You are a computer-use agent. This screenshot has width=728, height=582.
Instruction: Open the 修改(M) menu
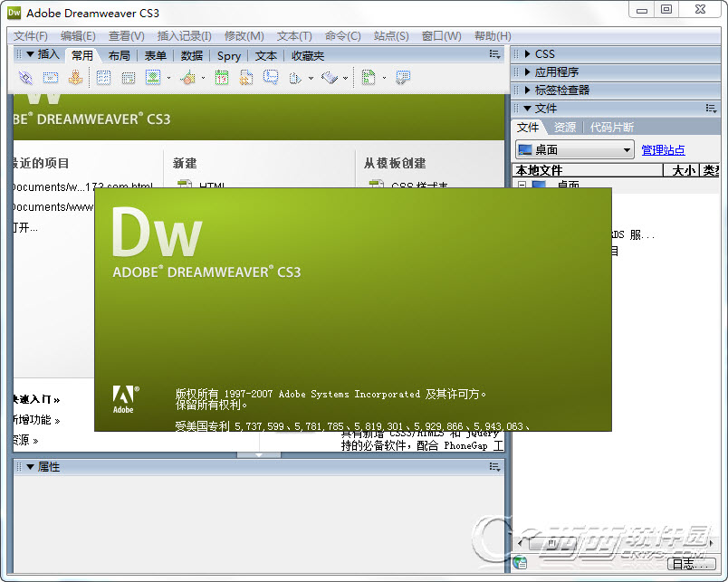click(244, 36)
